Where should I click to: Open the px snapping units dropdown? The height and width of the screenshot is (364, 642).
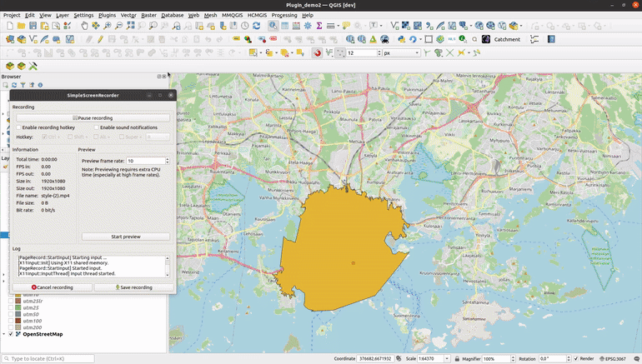click(401, 52)
